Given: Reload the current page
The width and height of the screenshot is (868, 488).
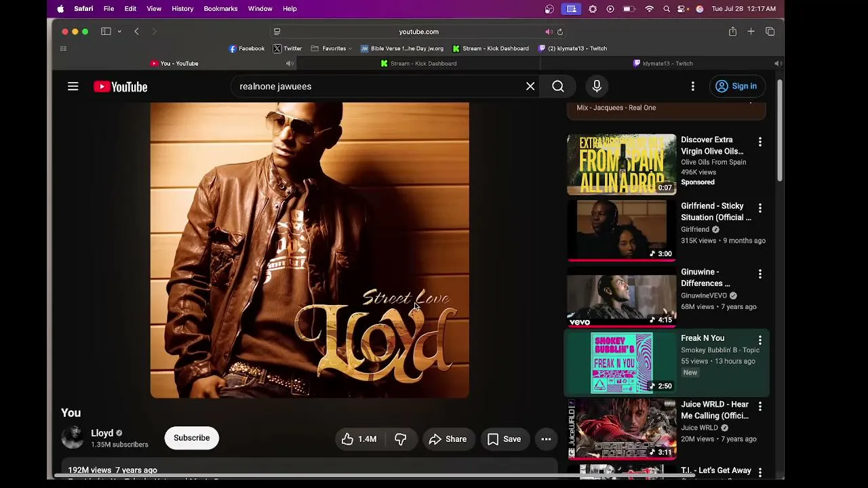Looking at the screenshot, I should [x=560, y=32].
